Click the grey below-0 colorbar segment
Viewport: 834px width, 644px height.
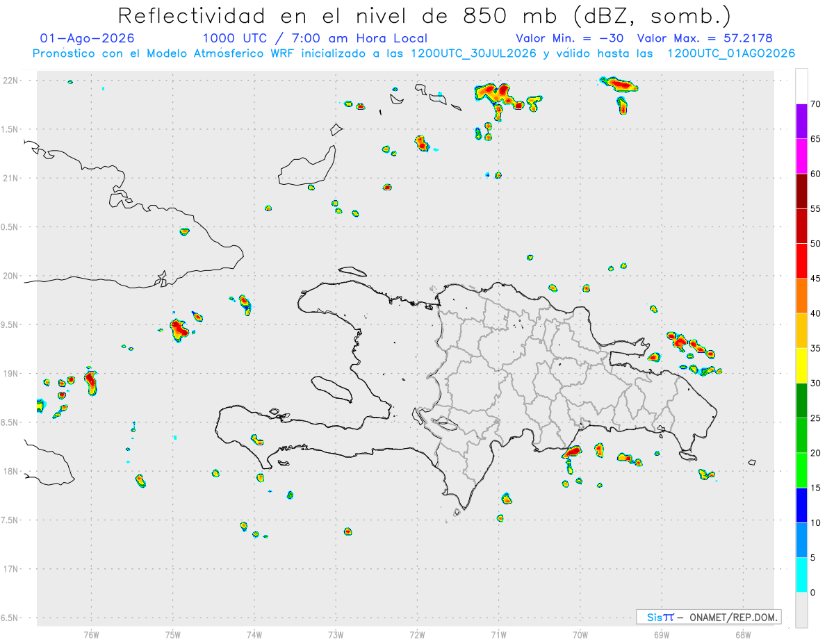[801, 610]
